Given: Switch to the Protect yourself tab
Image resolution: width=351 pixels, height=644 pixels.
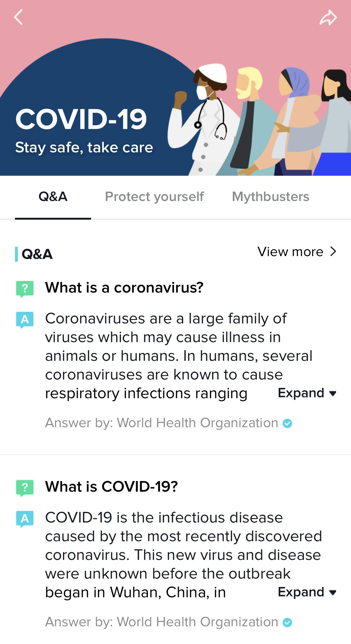Looking at the screenshot, I should (154, 197).
